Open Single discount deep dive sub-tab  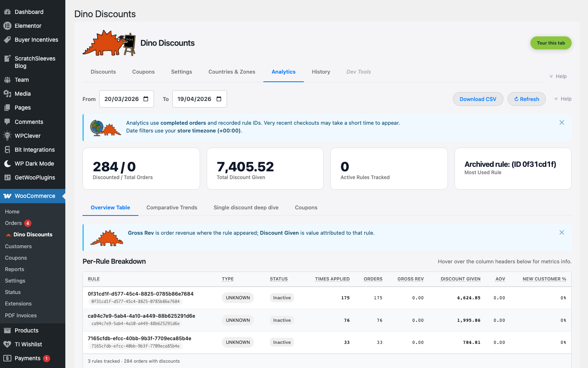point(246,207)
